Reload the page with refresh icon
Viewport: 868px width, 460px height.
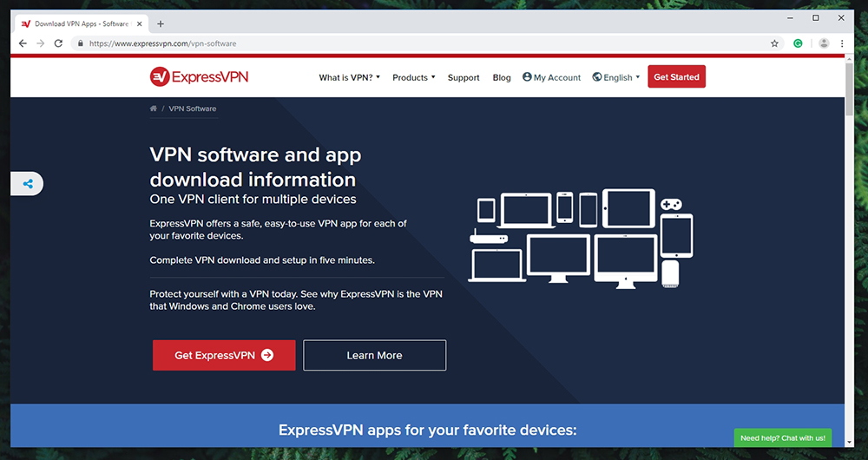[x=58, y=43]
